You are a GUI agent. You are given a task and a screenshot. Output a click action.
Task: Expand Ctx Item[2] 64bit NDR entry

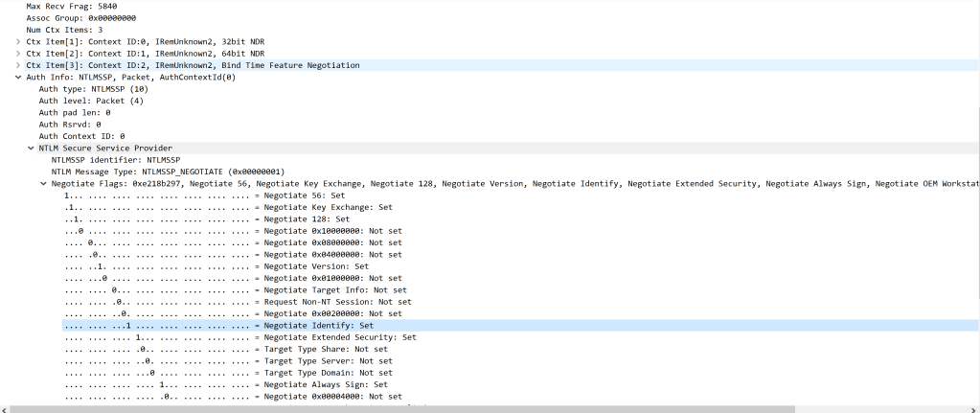[18, 53]
